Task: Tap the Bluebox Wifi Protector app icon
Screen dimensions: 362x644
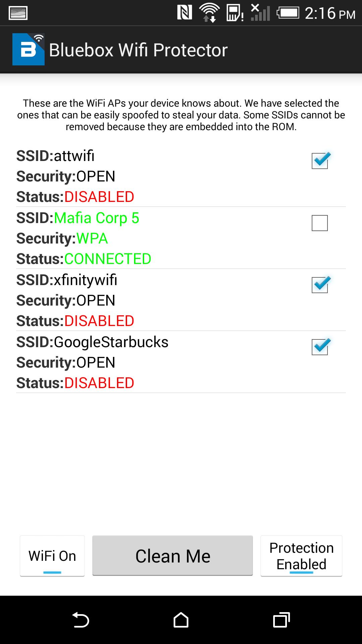Action: tap(28, 49)
